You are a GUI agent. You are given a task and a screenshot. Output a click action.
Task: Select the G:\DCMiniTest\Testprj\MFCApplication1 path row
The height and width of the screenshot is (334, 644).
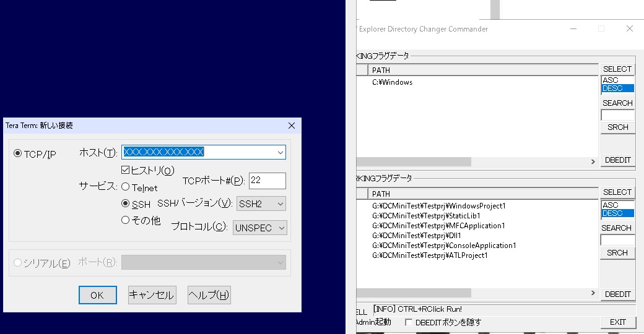[438, 226]
